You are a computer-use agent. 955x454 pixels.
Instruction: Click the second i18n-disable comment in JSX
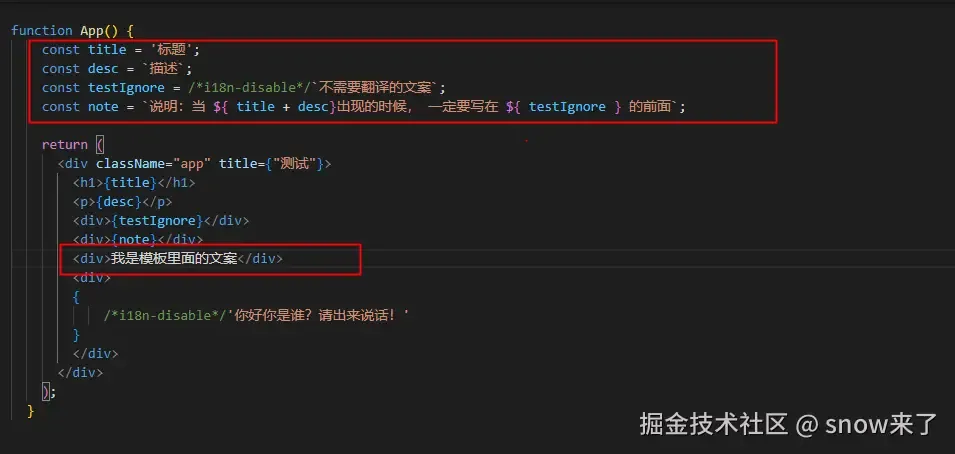(164, 316)
